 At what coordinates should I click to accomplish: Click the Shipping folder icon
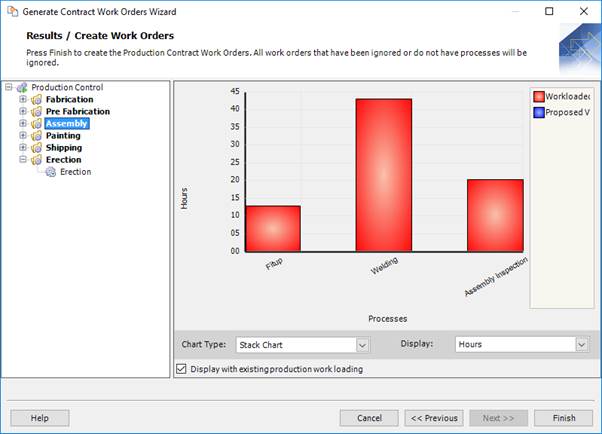pos(36,148)
